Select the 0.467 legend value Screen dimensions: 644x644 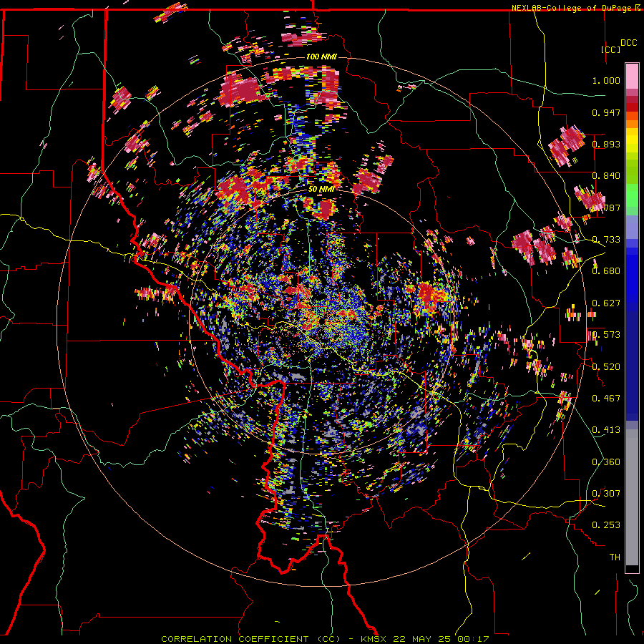(606, 399)
